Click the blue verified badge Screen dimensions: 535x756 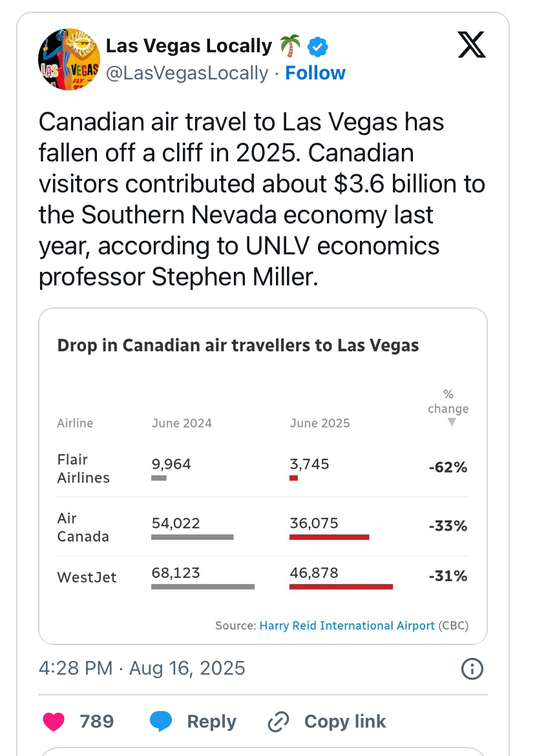click(318, 46)
